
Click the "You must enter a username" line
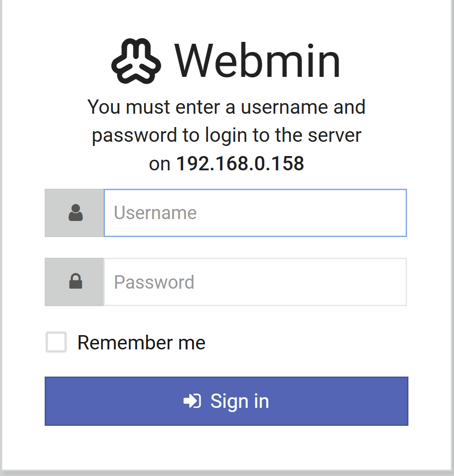[227, 107]
